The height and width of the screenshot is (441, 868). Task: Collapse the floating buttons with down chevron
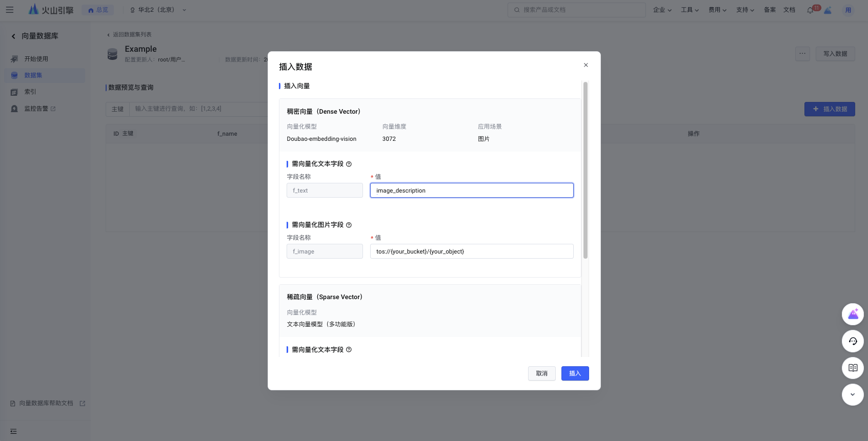coord(853,394)
